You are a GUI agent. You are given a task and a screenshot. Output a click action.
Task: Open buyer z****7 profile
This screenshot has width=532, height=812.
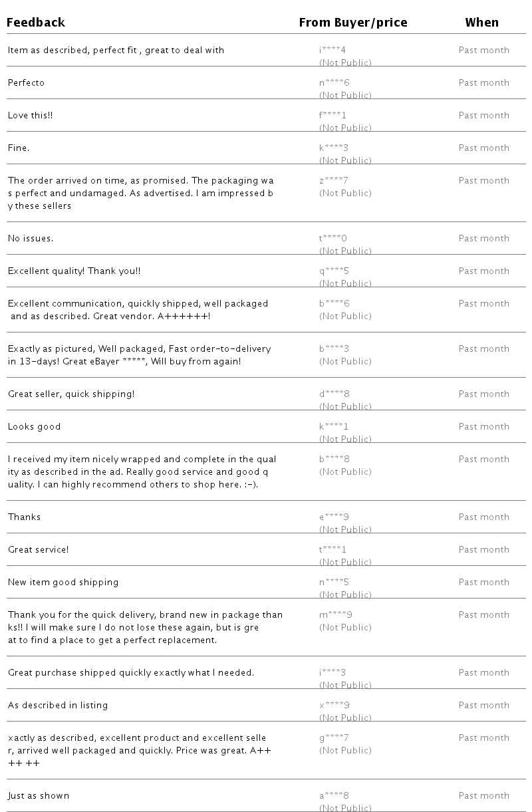[334, 180]
